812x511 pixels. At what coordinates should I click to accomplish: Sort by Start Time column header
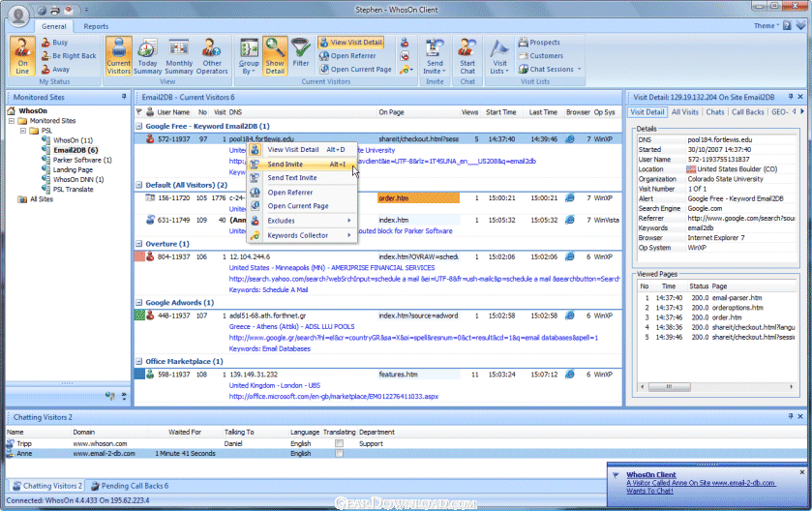[500, 112]
